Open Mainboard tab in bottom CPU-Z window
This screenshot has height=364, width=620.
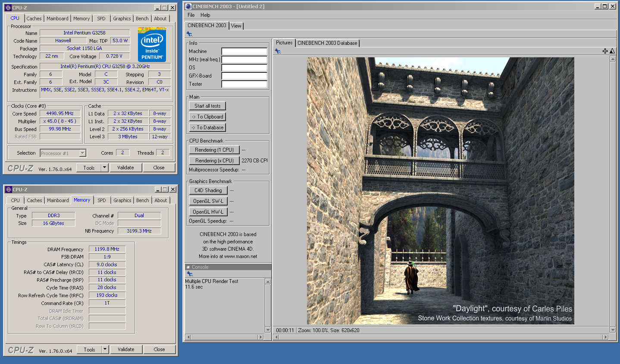click(x=58, y=200)
